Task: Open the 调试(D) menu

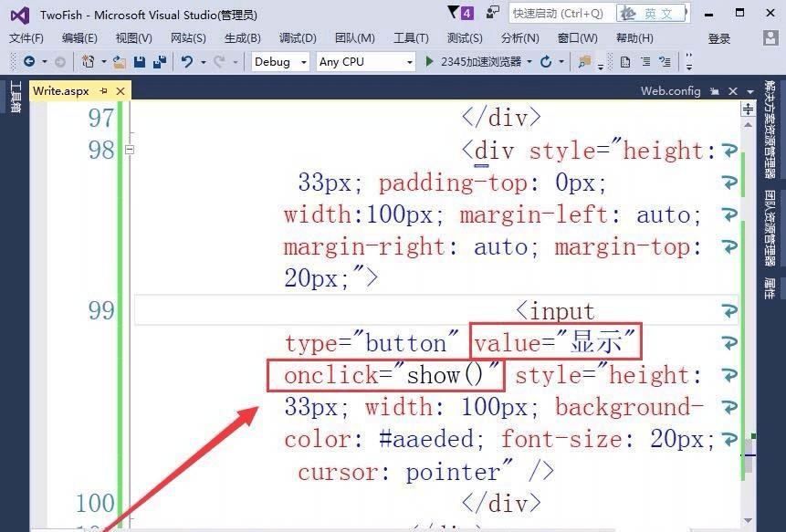Action: [298, 38]
